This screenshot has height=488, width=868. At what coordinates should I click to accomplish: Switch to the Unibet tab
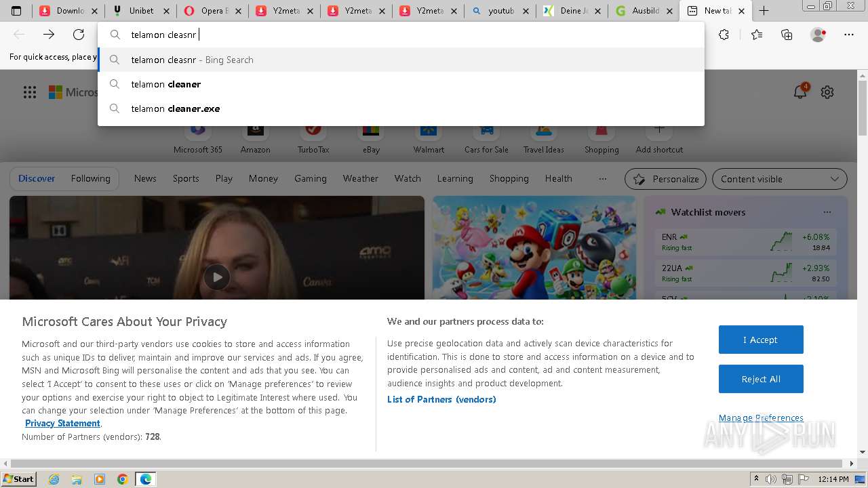pos(140,11)
